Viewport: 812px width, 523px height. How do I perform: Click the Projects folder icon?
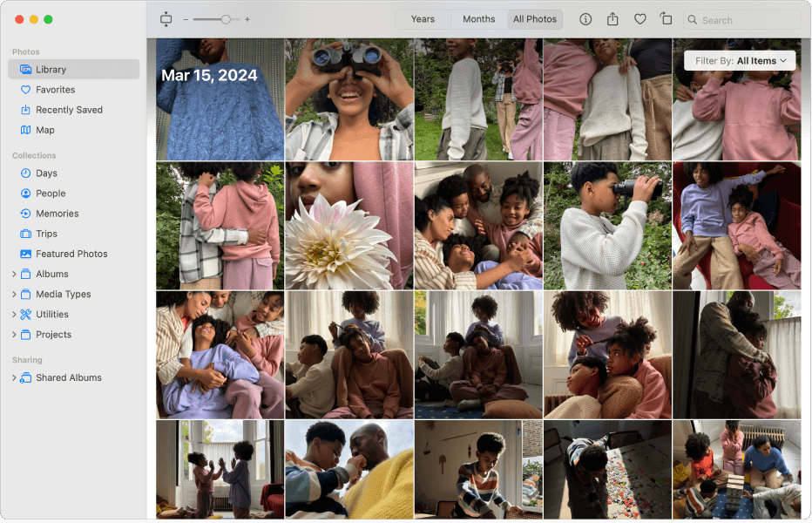25,335
